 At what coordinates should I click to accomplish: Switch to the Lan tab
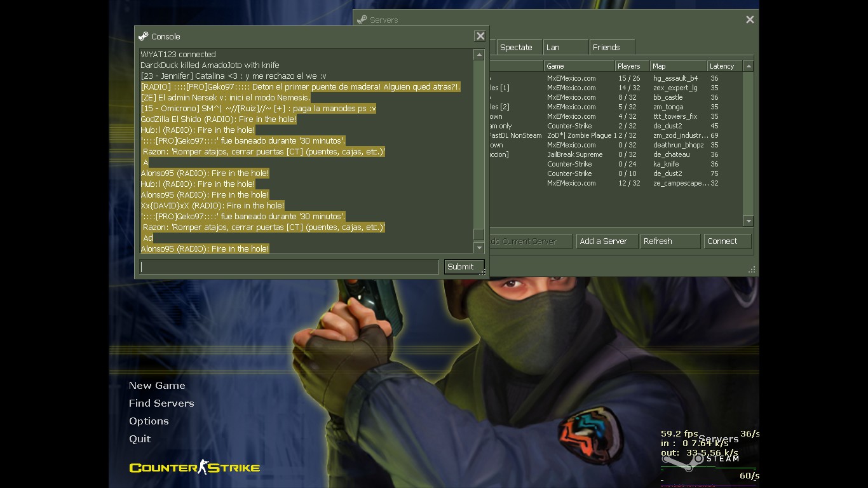[x=566, y=47]
